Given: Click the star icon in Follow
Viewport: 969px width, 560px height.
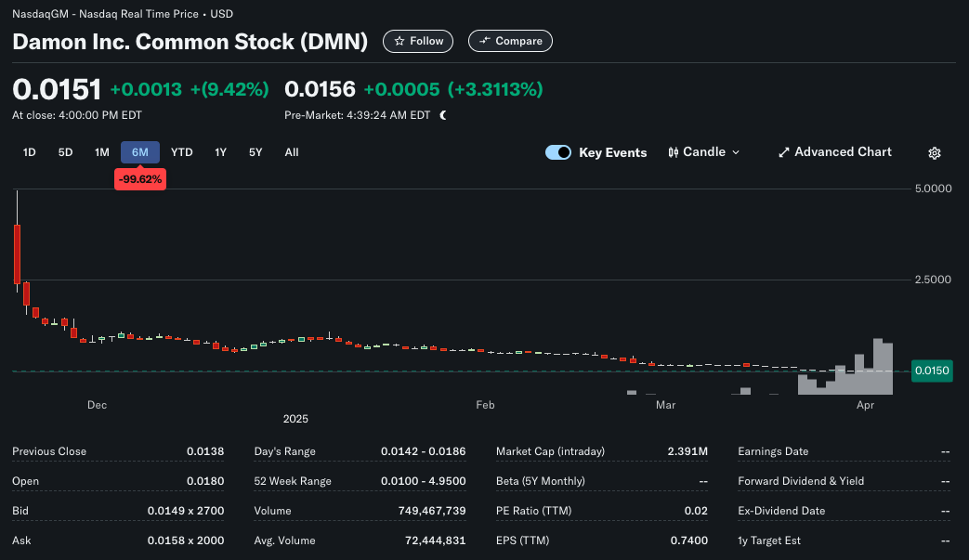Looking at the screenshot, I should point(399,42).
